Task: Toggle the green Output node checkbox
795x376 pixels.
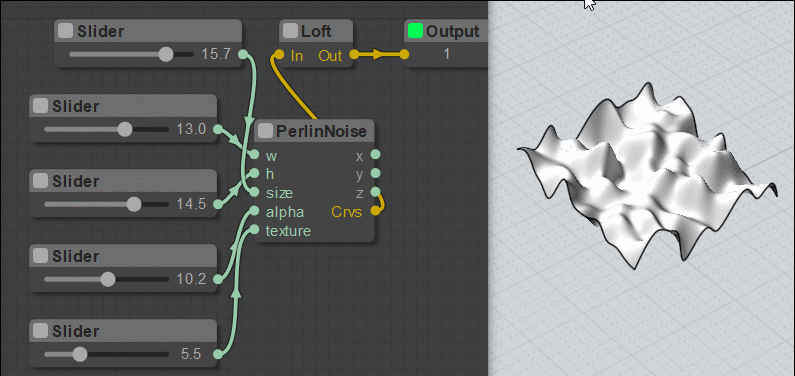Action: 415,31
